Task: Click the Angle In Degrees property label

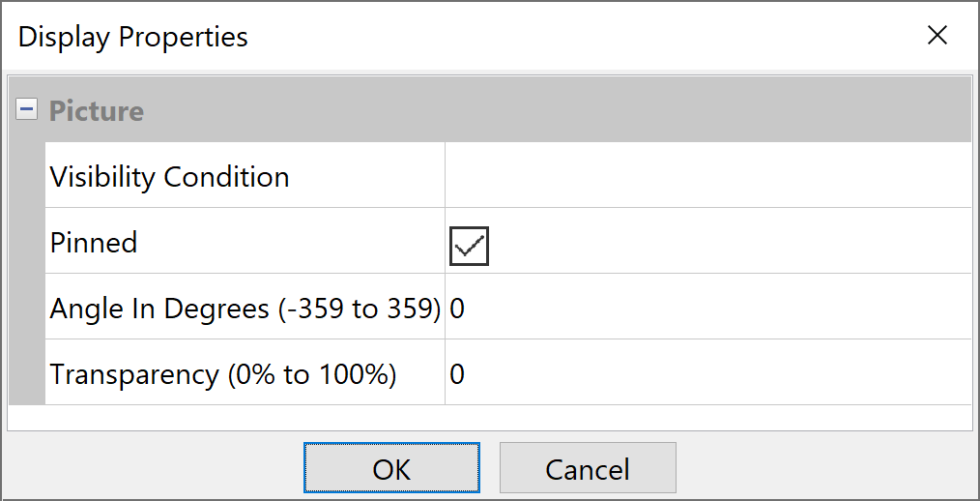Action: (x=245, y=309)
